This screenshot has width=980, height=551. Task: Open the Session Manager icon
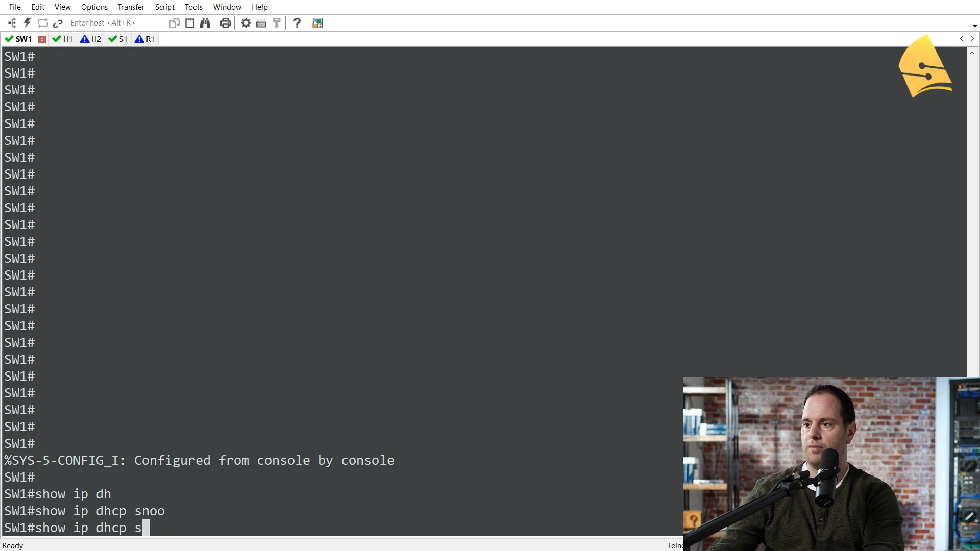point(12,23)
